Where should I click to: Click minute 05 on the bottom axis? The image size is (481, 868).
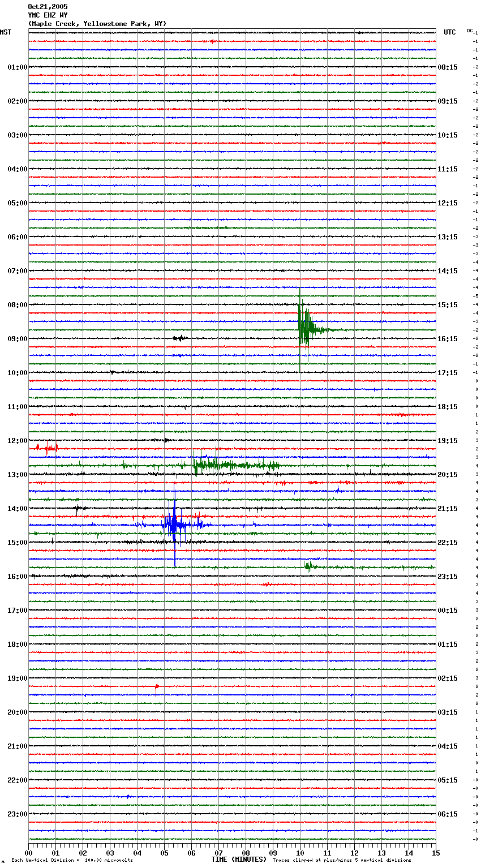coord(164,853)
